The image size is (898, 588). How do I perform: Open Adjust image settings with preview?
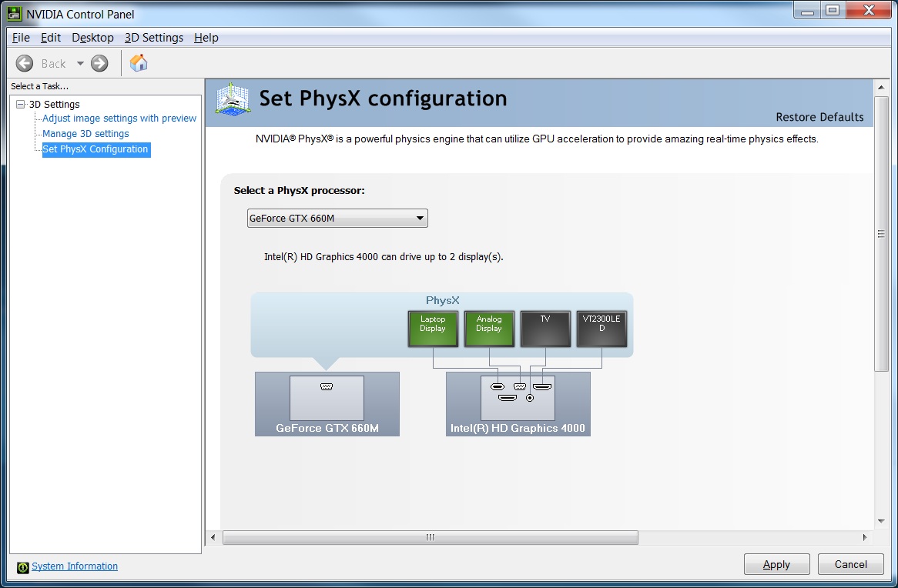[x=119, y=119]
